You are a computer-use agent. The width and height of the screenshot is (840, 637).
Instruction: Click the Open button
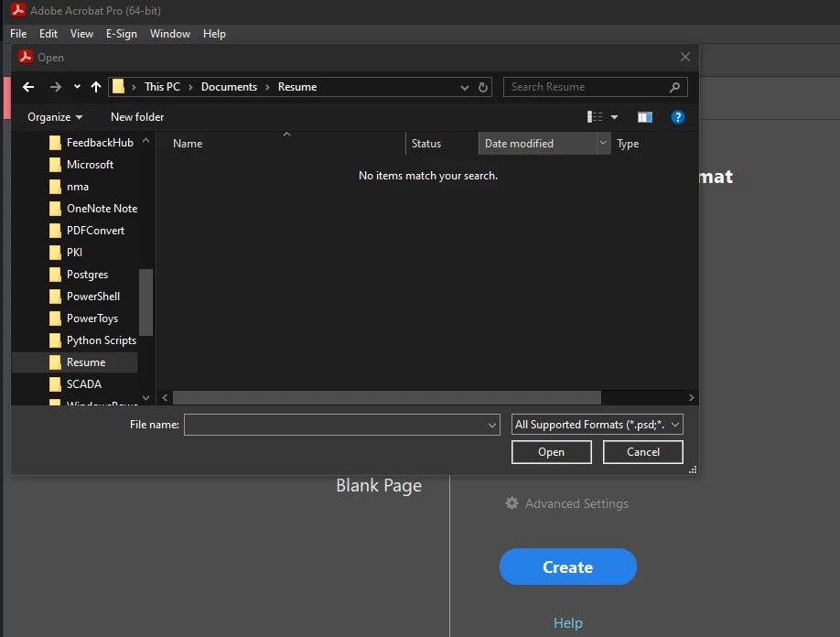click(551, 451)
